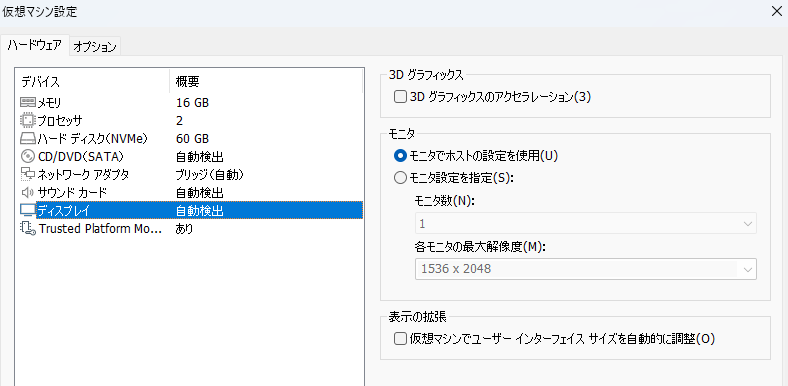Screen dimensions: 788x386
Task: Switch to the オプション tab
Action: click(x=94, y=47)
